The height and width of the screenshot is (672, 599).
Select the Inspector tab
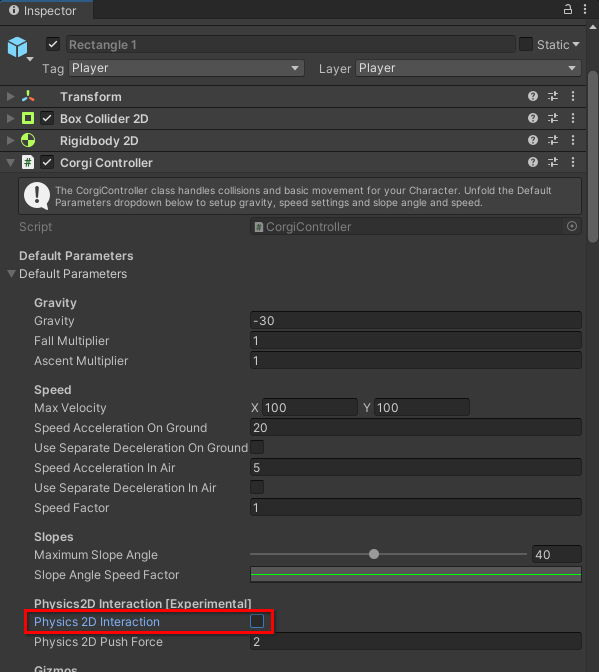[46, 10]
